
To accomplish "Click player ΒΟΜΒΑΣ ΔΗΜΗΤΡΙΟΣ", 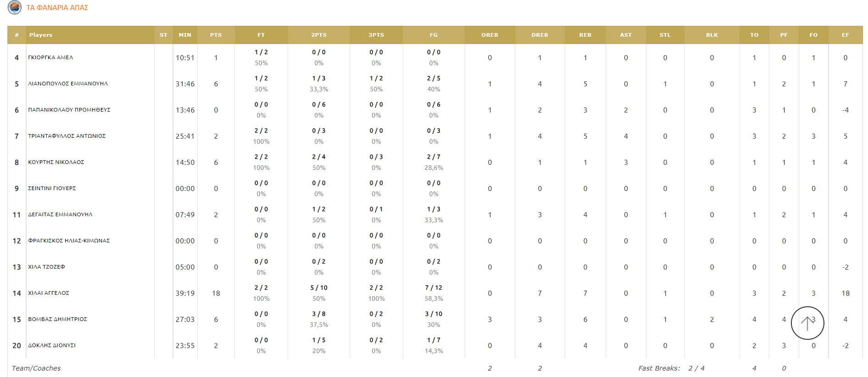I will (x=57, y=319).
